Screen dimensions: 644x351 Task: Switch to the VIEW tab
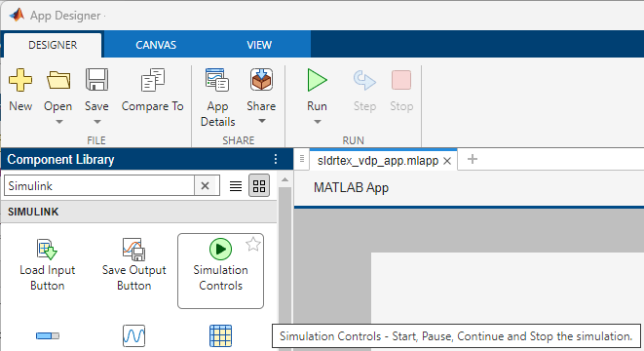tap(259, 45)
